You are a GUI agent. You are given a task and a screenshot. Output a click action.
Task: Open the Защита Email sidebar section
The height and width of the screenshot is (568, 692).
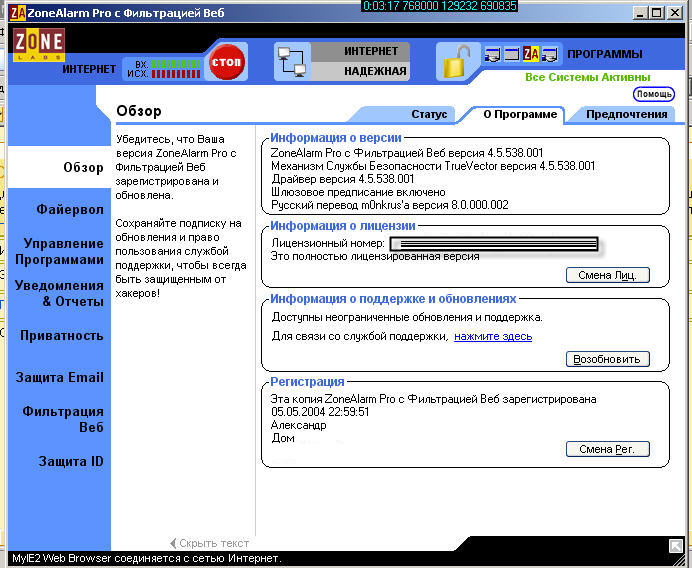click(60, 378)
